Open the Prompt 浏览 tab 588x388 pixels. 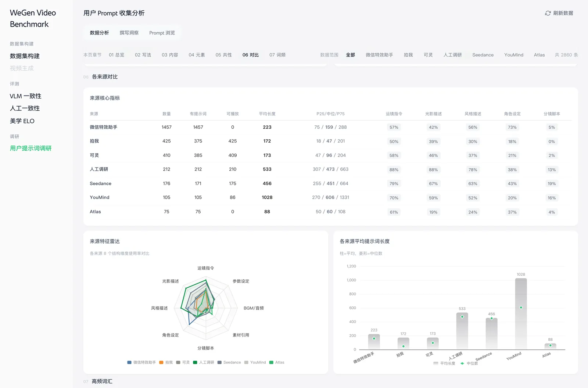pos(162,33)
